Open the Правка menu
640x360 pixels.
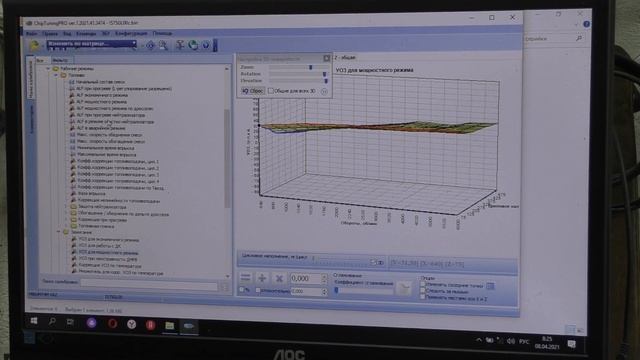click(50, 33)
